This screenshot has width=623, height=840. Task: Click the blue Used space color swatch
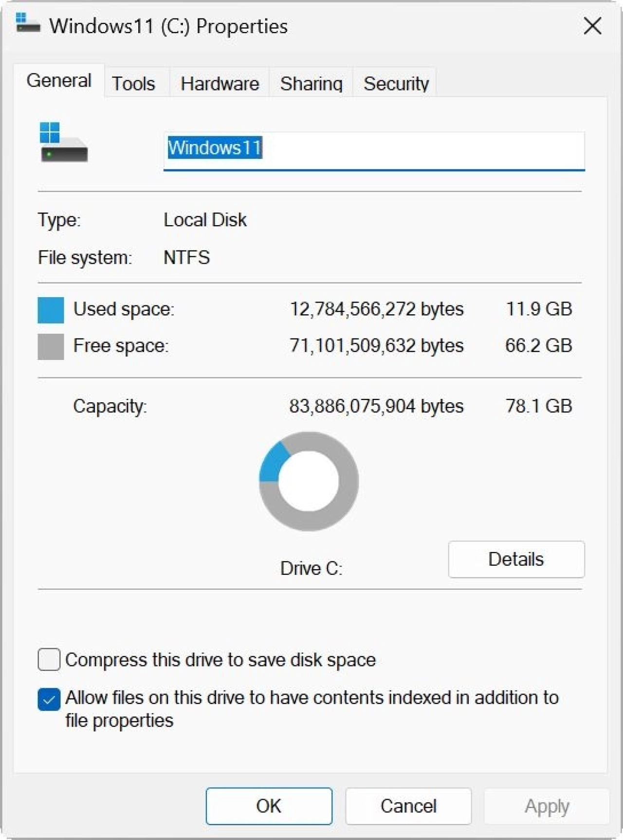51,310
